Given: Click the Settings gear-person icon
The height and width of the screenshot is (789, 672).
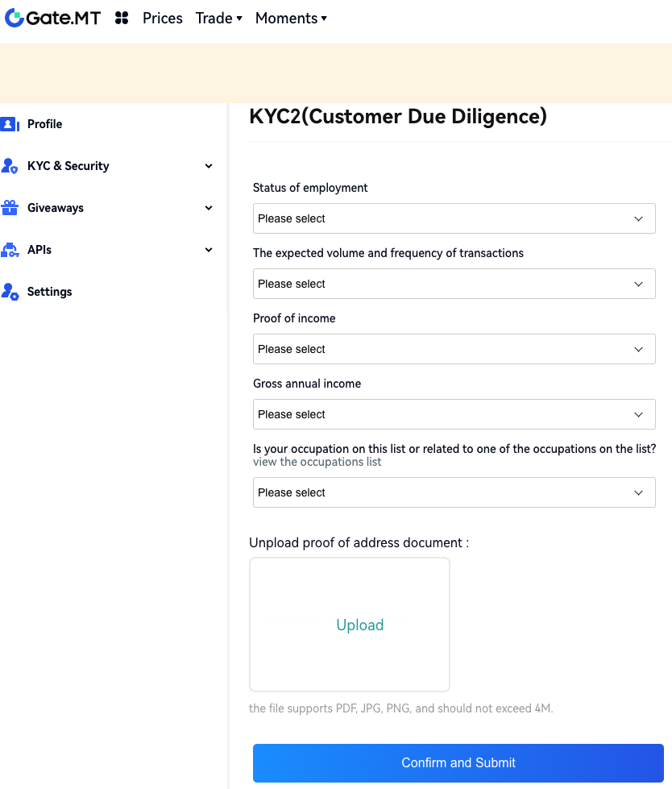Looking at the screenshot, I should [10, 292].
